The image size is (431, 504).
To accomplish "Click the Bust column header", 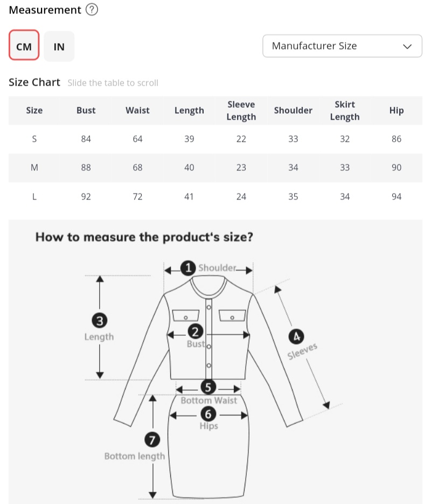I will point(86,111).
